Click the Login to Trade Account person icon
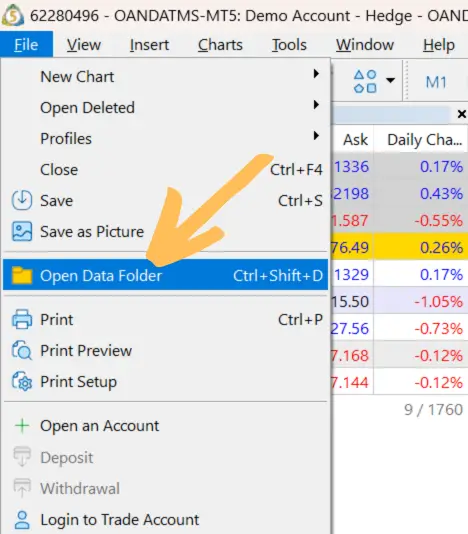The height and width of the screenshot is (534, 468). 22,520
